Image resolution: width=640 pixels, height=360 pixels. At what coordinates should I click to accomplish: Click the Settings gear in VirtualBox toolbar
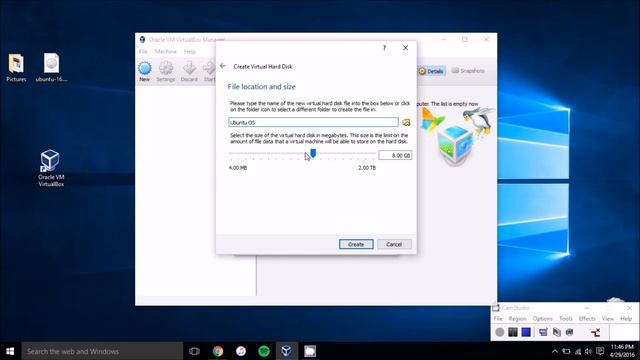click(x=166, y=71)
